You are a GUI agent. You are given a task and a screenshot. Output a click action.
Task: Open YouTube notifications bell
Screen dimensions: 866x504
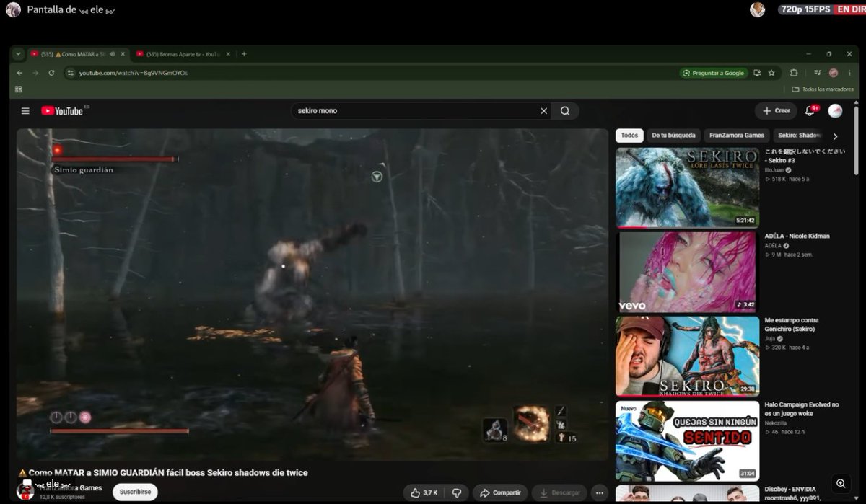click(810, 111)
